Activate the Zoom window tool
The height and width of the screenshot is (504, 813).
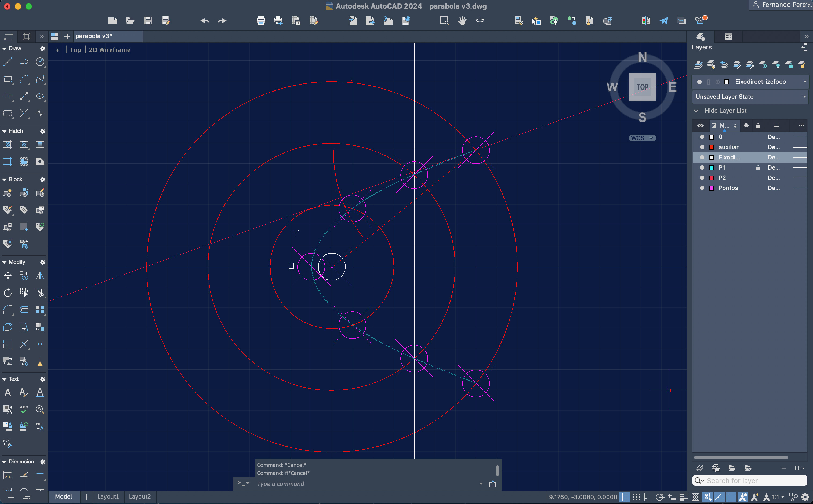tap(444, 21)
